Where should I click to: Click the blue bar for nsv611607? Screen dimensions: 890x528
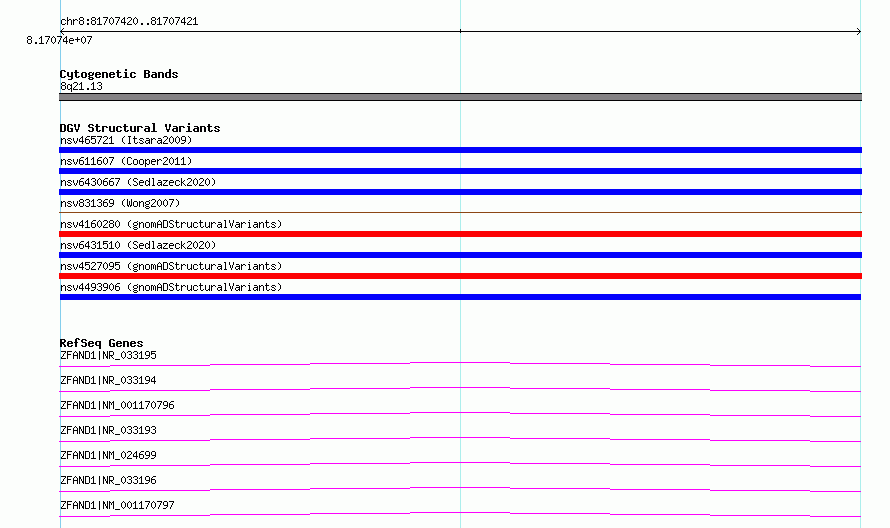(460, 171)
